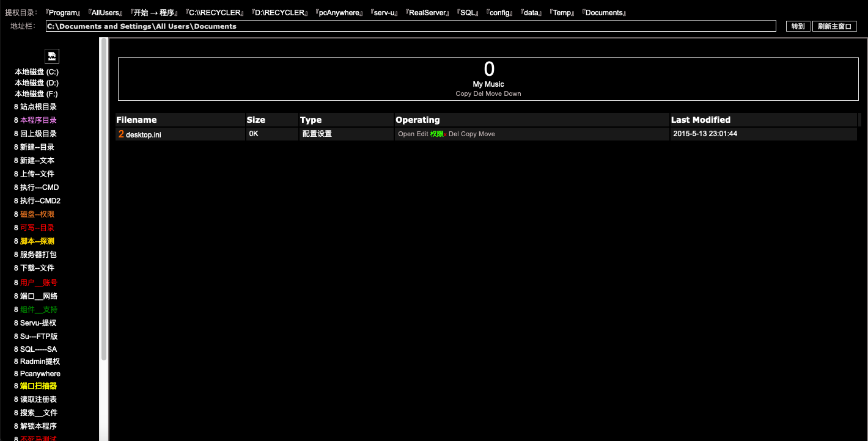The width and height of the screenshot is (868, 441).
Task: Open the Documents directory shortcut
Action: point(604,13)
